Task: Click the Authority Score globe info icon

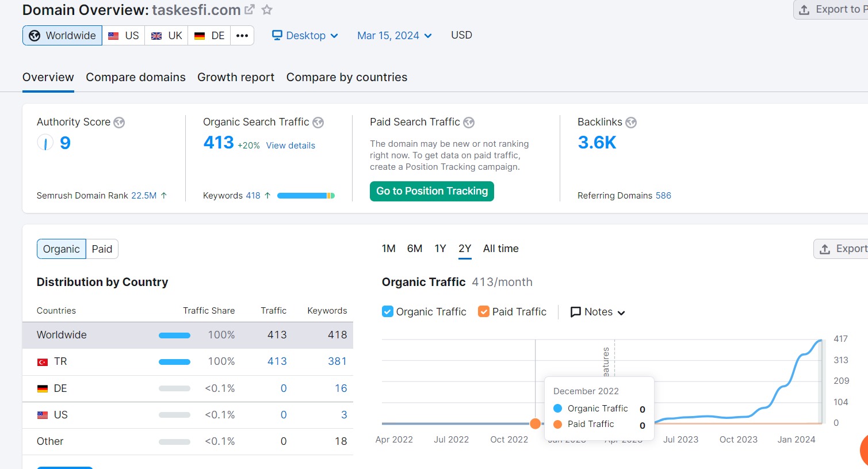Action: [119, 123]
